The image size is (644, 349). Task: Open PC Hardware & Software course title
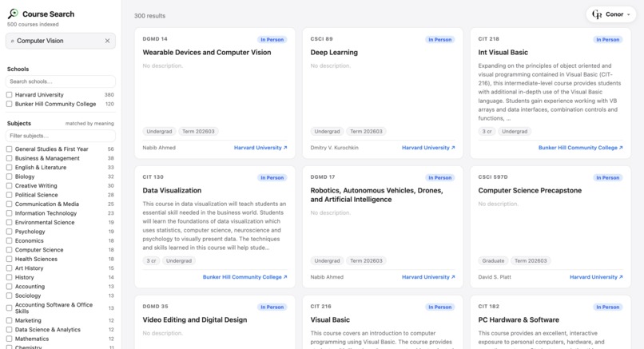pyautogui.click(x=519, y=319)
